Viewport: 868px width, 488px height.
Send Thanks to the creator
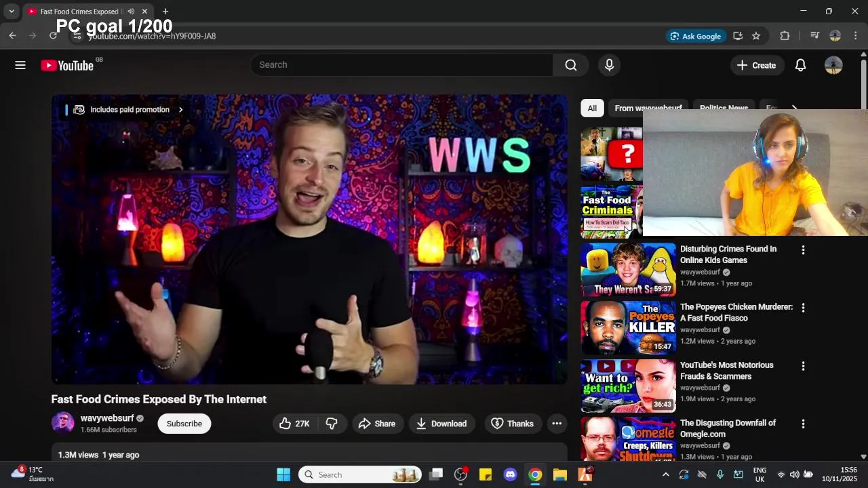click(513, 424)
